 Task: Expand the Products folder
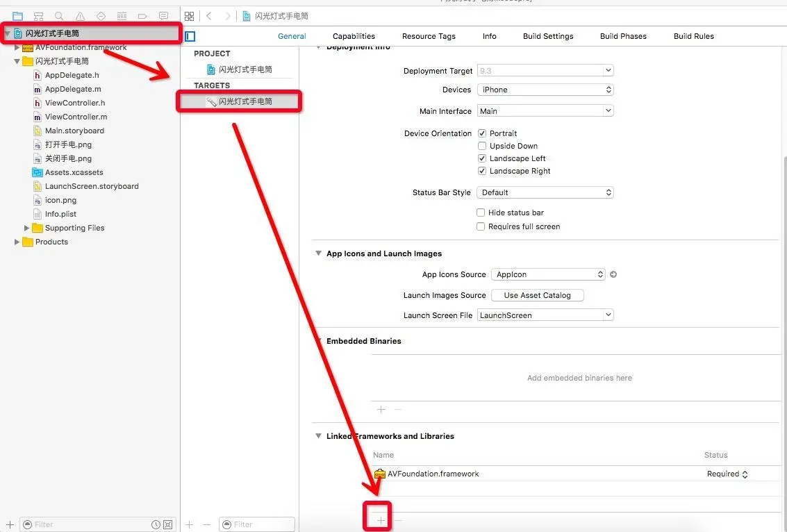17,242
